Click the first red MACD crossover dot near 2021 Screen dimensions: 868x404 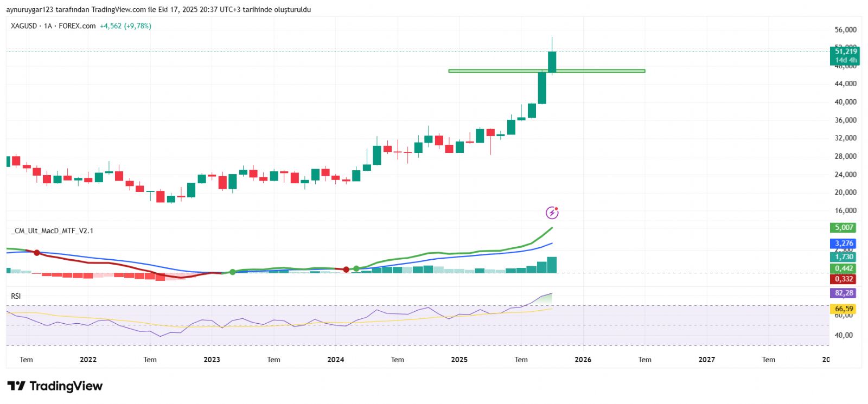37,253
